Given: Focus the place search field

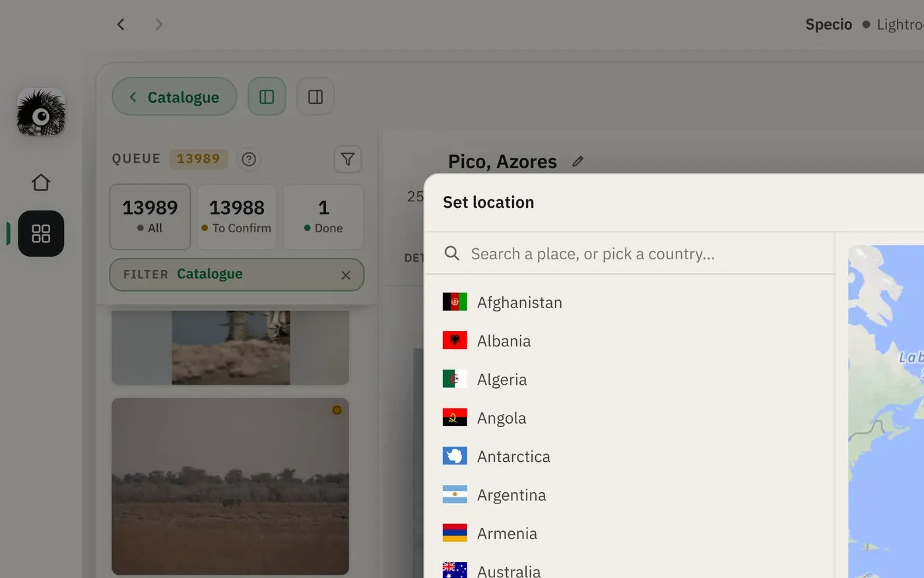Looking at the screenshot, I should pyautogui.click(x=630, y=254).
